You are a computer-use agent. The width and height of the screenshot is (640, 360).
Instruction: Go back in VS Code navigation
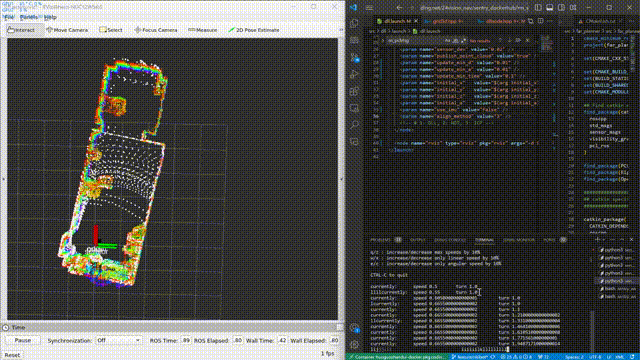(x=399, y=7)
